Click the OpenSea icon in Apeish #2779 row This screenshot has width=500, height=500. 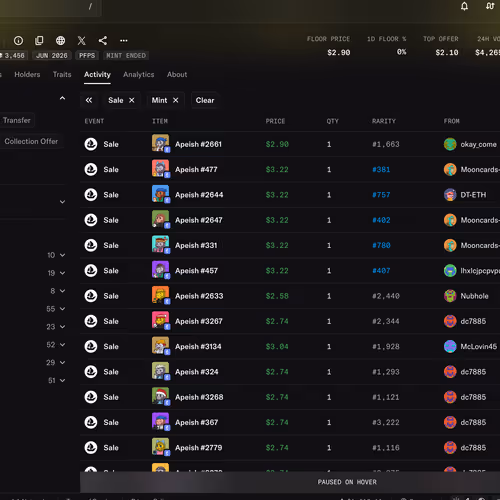91,448
